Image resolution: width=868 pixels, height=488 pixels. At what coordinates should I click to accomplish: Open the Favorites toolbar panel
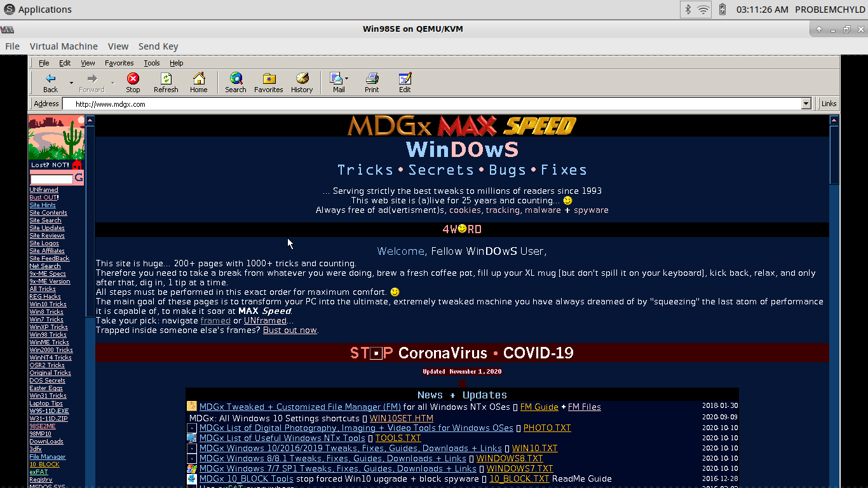[269, 83]
